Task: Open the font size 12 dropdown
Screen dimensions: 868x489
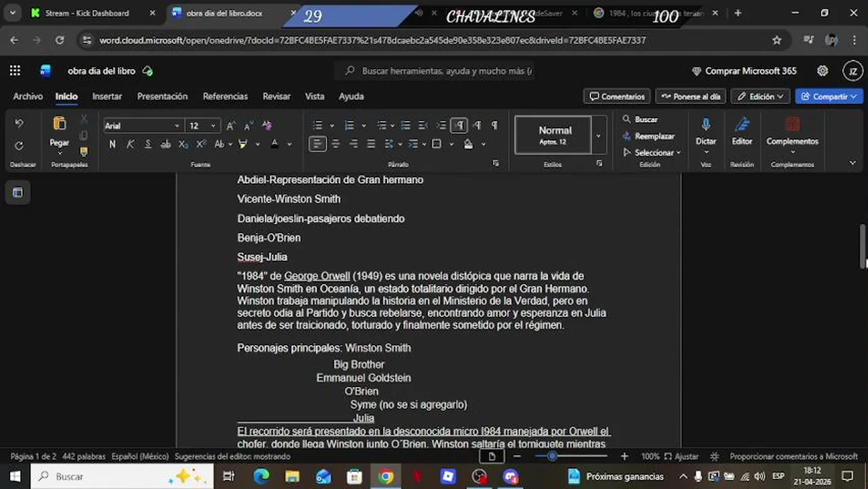Action: tap(213, 126)
